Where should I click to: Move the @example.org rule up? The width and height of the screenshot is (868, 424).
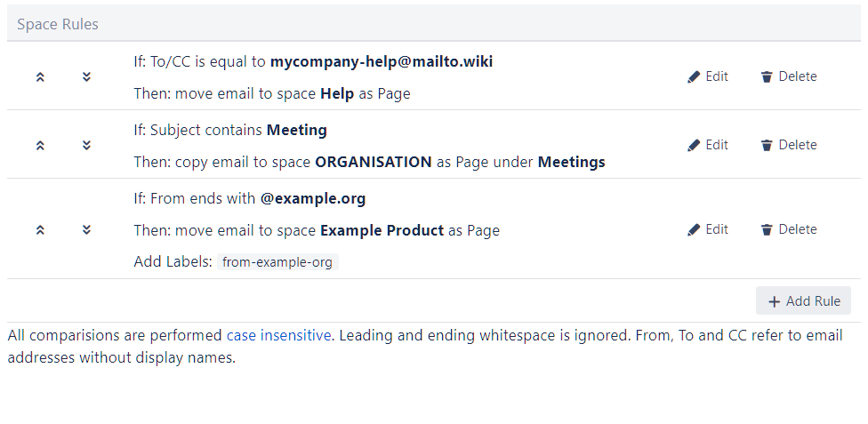40,229
